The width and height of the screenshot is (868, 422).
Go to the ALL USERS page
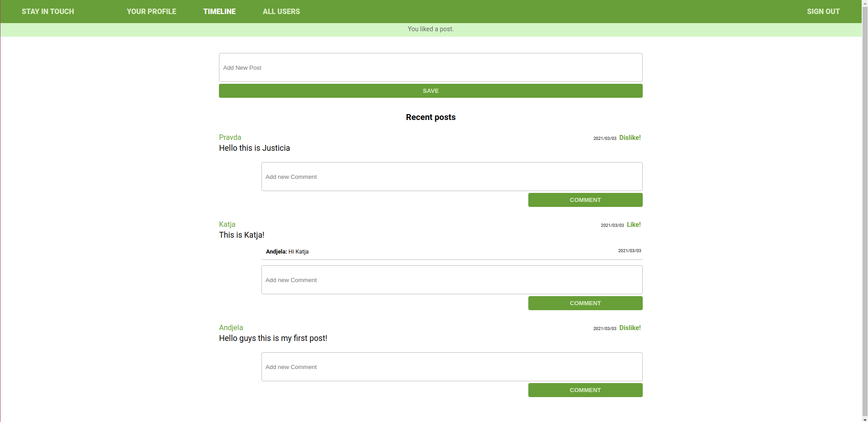281,11
